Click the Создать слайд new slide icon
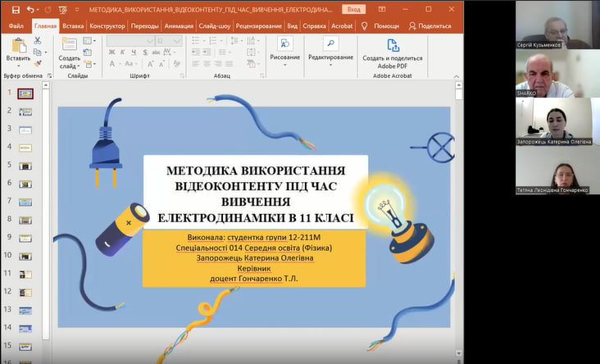Image resolution: width=600 pixels, height=364 pixels. point(69,45)
